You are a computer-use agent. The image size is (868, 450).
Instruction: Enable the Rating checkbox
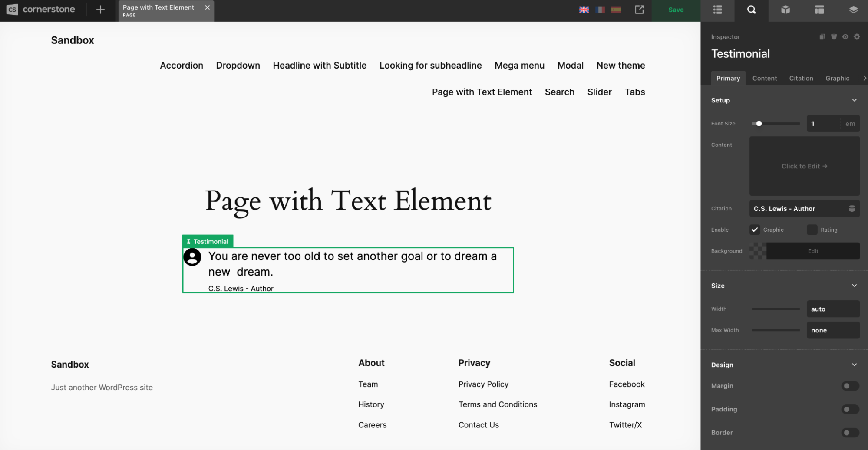[x=812, y=230]
